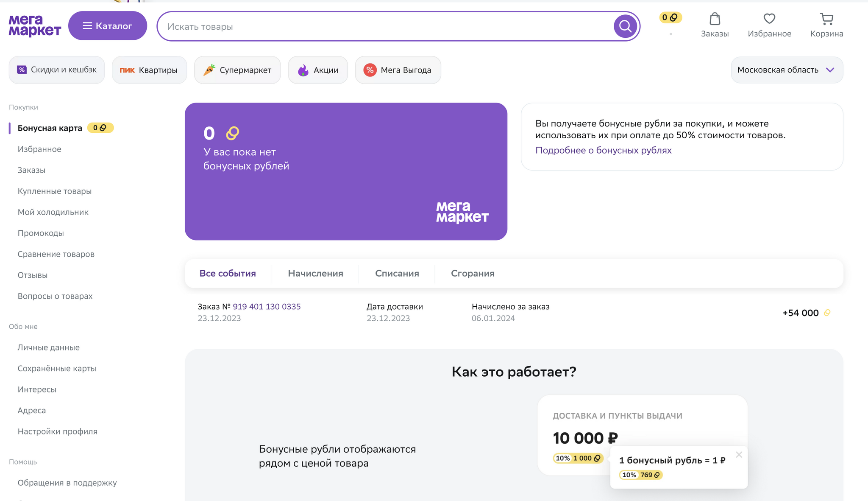Click bonus badge beside Бонусная карта
The height and width of the screenshot is (501, 868).
(x=100, y=128)
